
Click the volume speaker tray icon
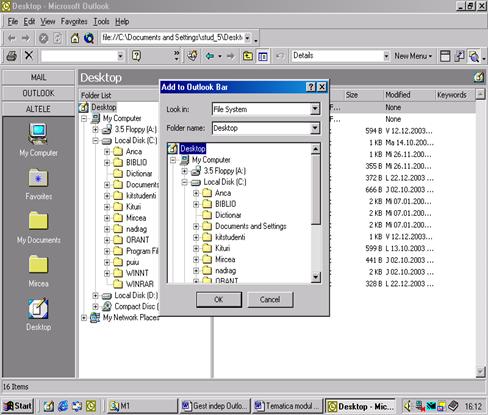[408, 406]
